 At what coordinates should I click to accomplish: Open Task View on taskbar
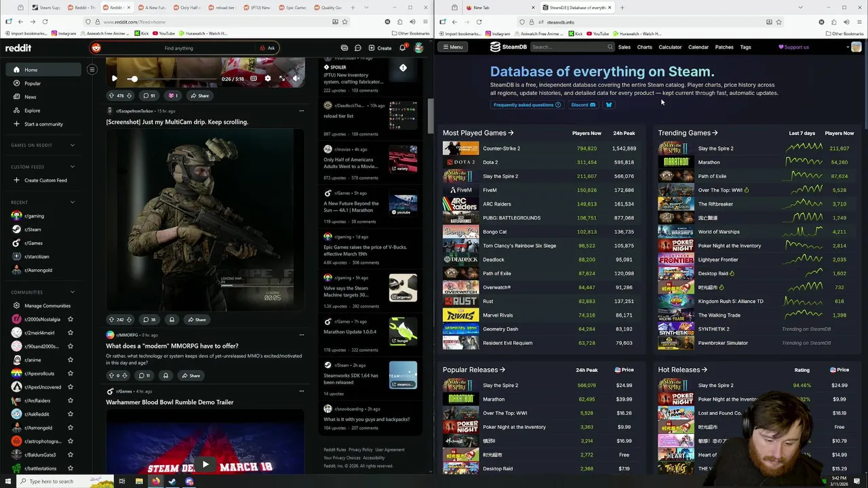click(x=122, y=481)
